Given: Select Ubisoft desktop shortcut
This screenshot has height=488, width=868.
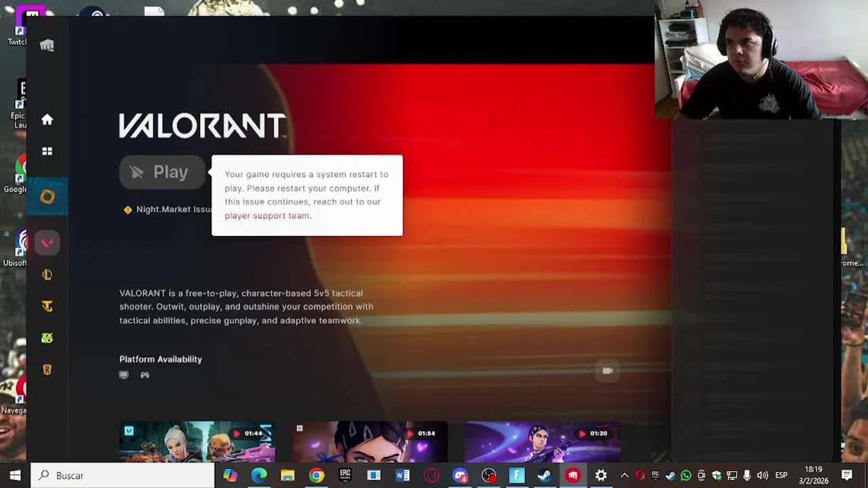Looking at the screenshot, I should pyautogui.click(x=15, y=248).
